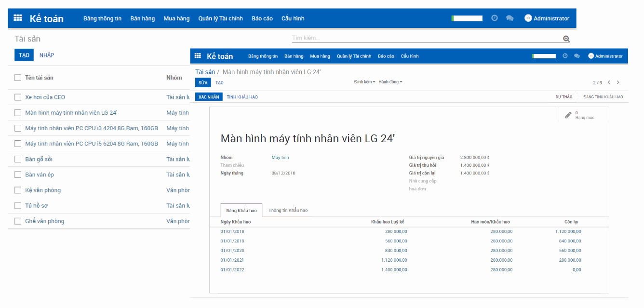Click the search magnifier icon

tap(566, 39)
